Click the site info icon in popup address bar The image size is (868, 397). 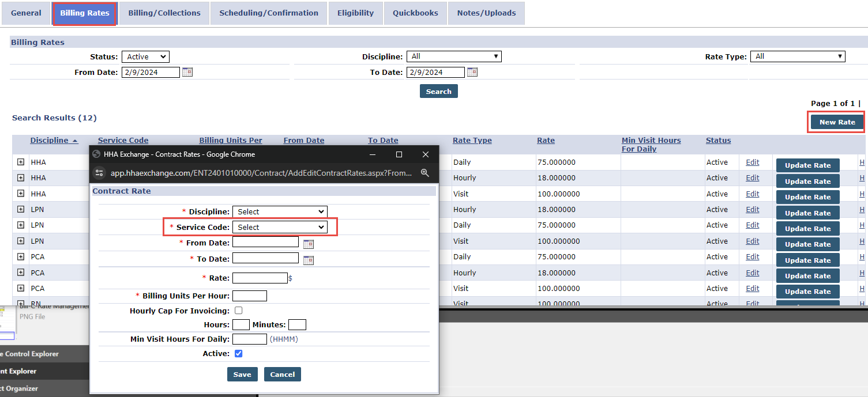[x=100, y=172]
